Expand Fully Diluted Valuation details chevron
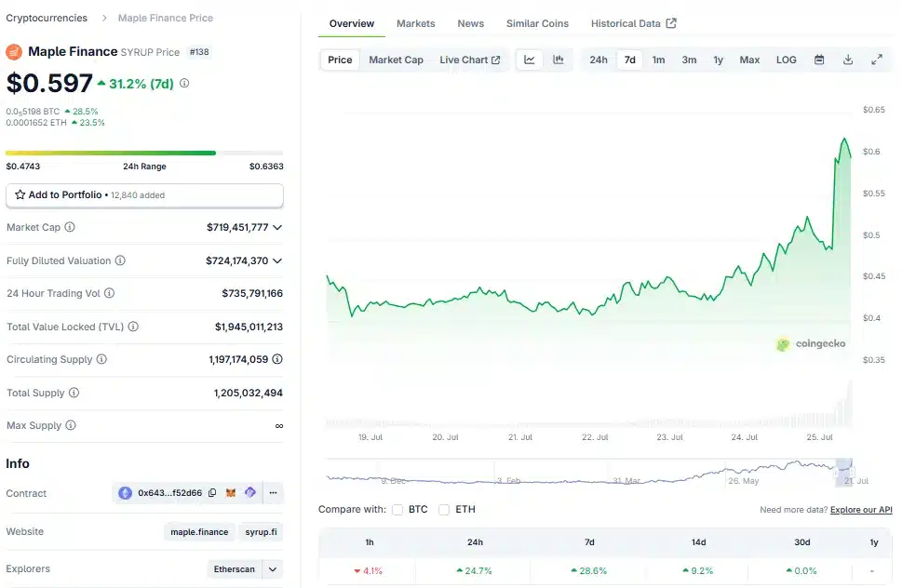Image resolution: width=902 pixels, height=588 pixels. click(277, 261)
